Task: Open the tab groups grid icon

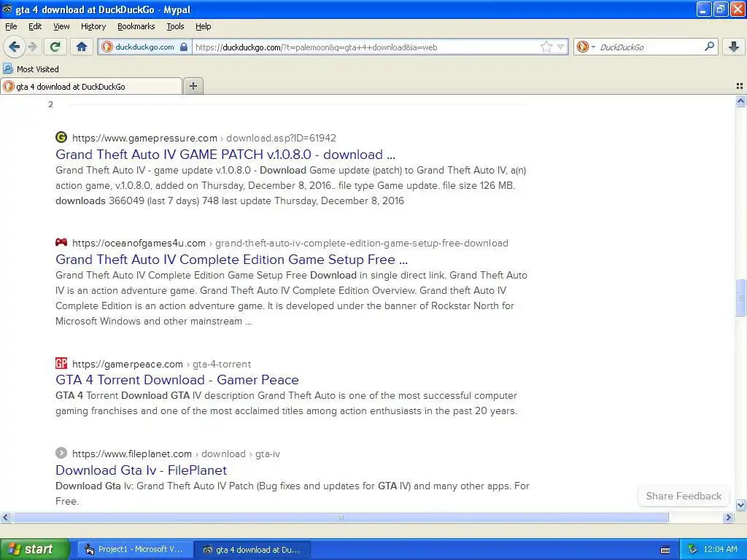Action: coord(740,86)
